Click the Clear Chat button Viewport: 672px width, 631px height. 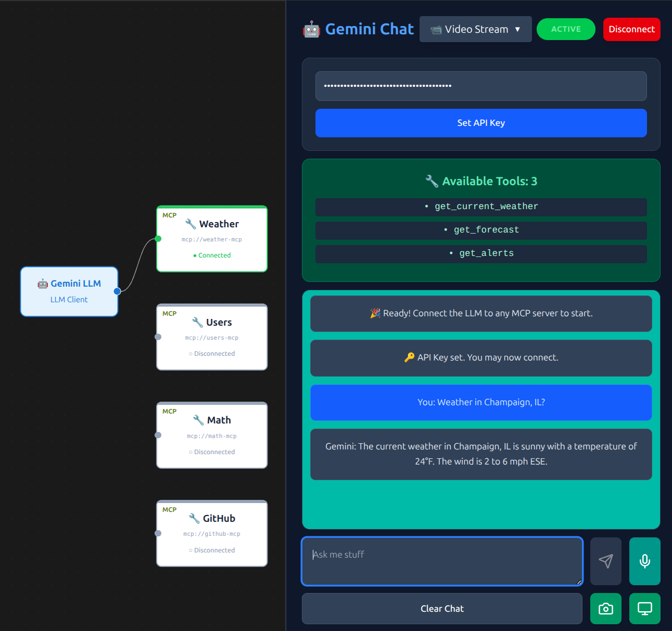pyautogui.click(x=441, y=608)
